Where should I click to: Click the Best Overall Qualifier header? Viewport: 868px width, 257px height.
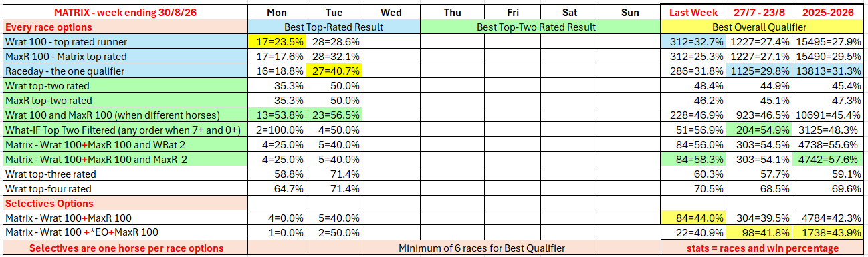tap(762, 27)
